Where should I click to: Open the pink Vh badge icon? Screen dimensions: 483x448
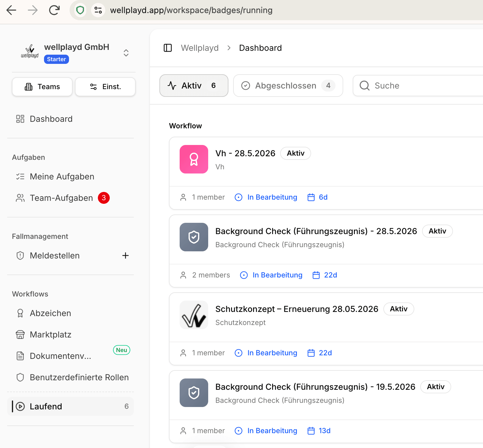pos(194,159)
